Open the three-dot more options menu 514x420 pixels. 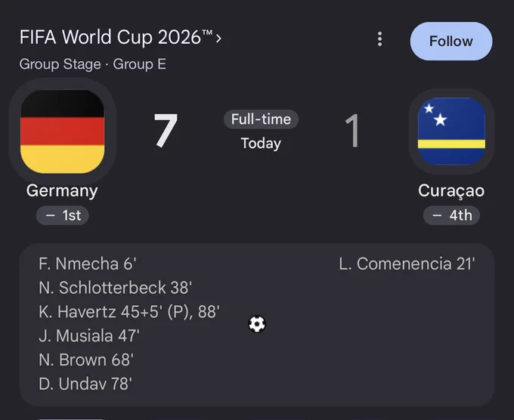tap(379, 39)
